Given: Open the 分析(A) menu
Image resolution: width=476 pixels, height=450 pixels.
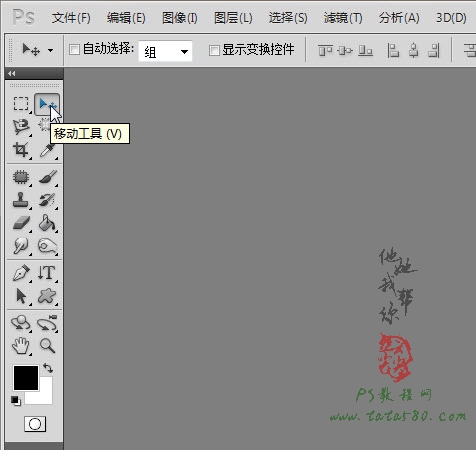Looking at the screenshot, I should (x=399, y=18).
